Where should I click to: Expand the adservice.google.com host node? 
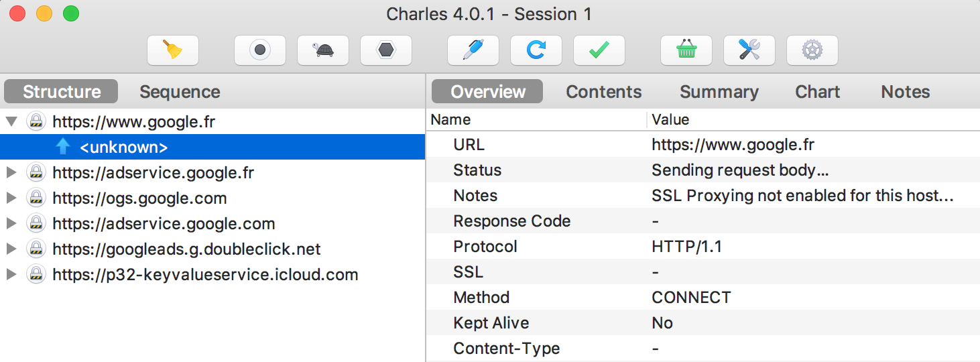click(11, 224)
